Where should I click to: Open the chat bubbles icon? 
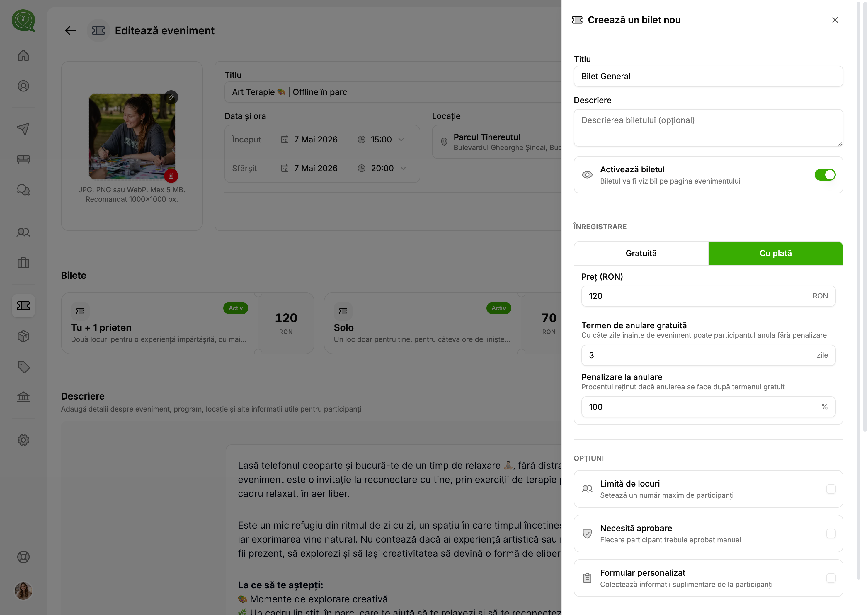click(23, 190)
